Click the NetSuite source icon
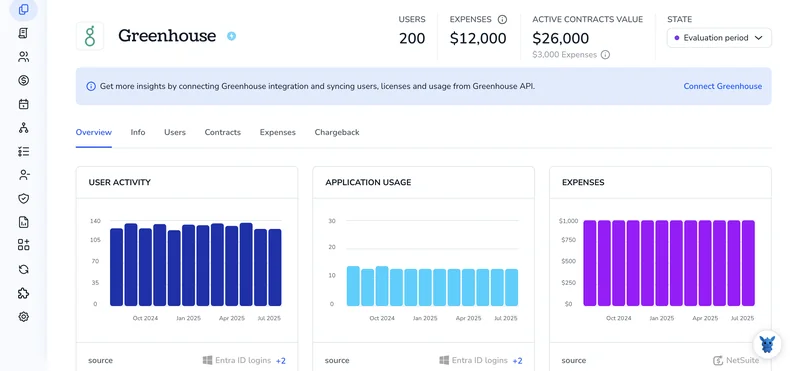The height and width of the screenshot is (371, 800). [718, 360]
